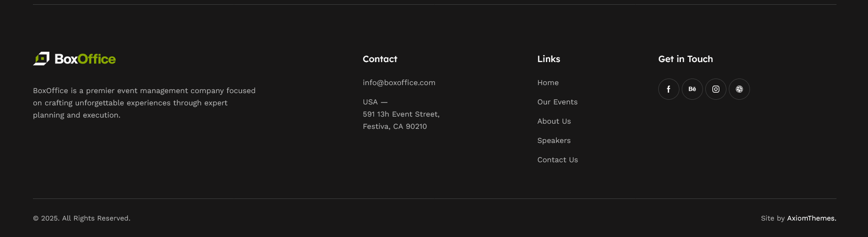868x237 pixels.
Task: Click the BoxOffice logo cube icon
Action: pyautogui.click(x=41, y=59)
